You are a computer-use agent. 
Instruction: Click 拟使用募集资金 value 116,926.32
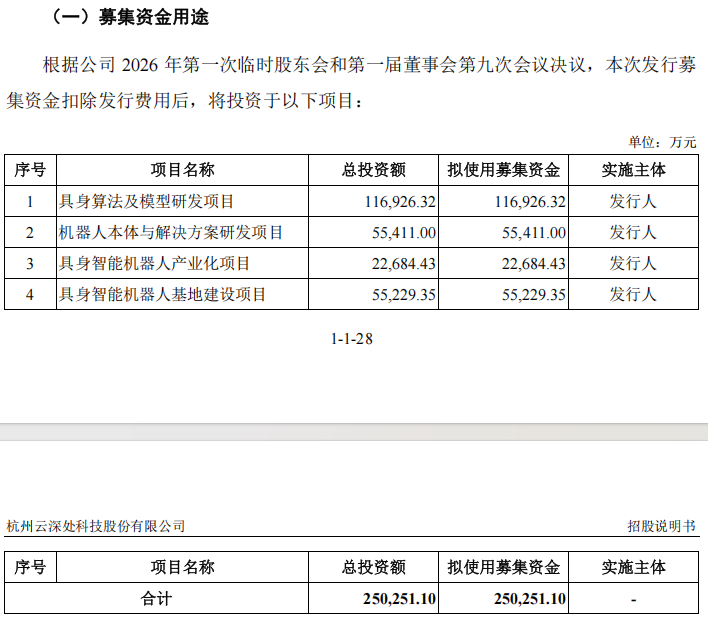coord(530,202)
